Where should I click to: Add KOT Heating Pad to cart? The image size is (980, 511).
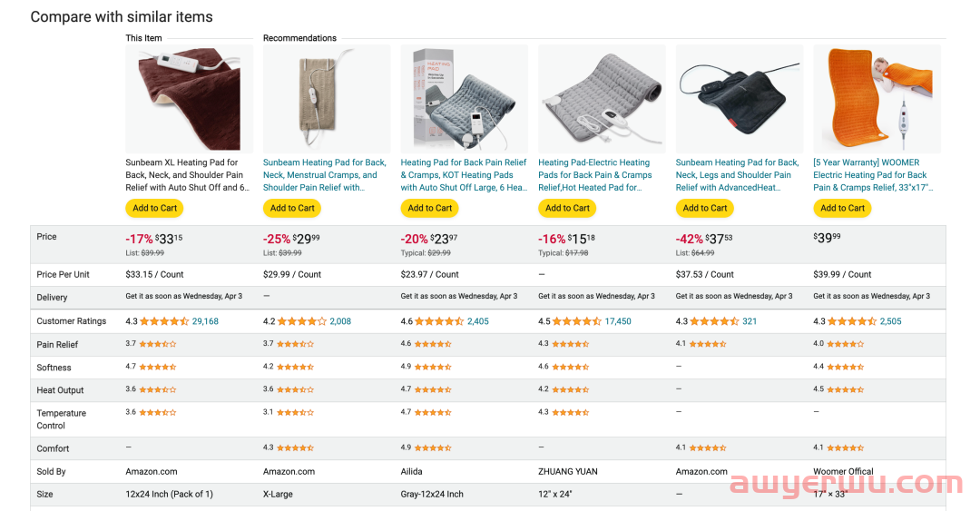pos(429,208)
